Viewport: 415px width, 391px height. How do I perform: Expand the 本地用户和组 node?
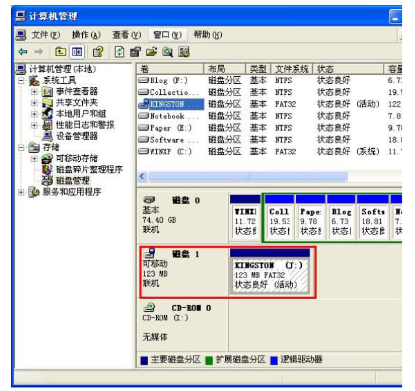pyautogui.click(x=34, y=114)
